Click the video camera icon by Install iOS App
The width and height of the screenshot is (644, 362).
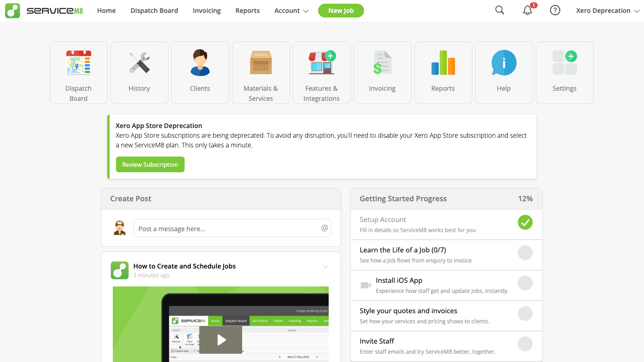coord(366,285)
